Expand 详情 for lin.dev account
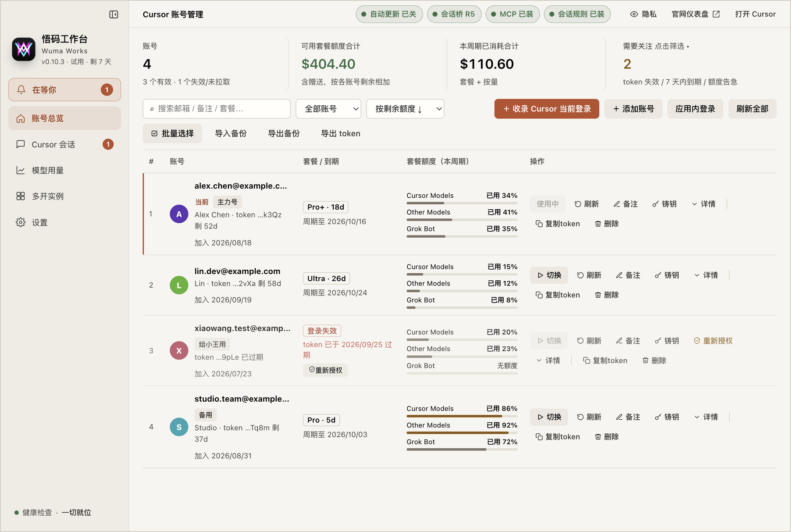 tap(706, 275)
